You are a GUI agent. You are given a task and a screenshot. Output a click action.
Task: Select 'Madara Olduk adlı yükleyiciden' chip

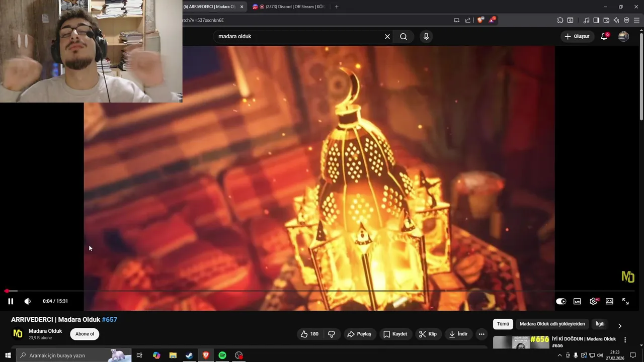tap(552, 324)
